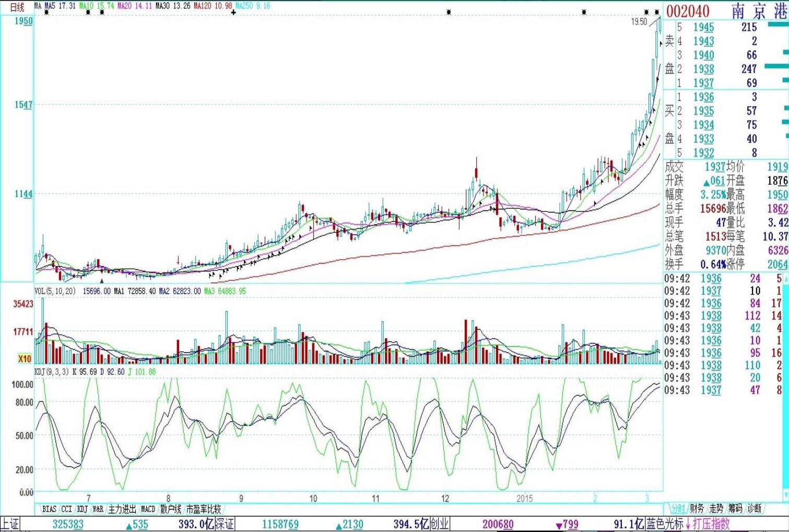Click the 蓝色光标 ticker text
789x532 pixels.
(x=665, y=524)
